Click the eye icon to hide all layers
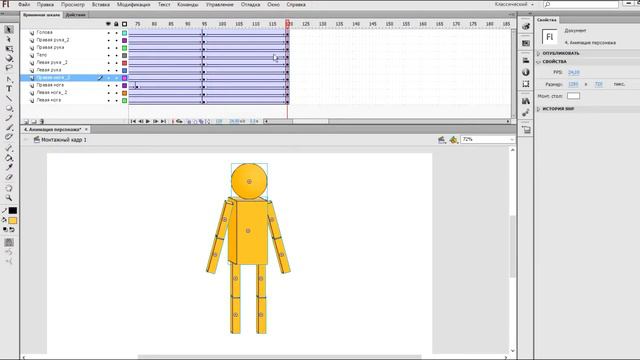 [x=108, y=24]
